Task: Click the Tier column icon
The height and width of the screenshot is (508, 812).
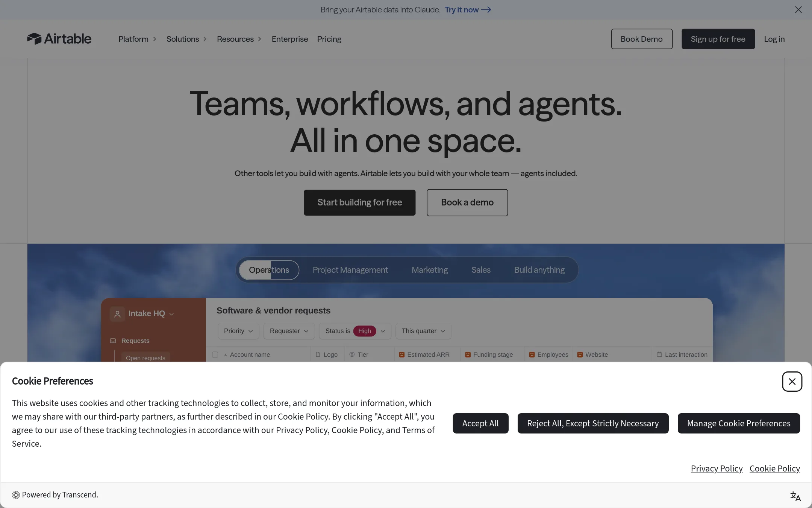Action: tap(352, 354)
